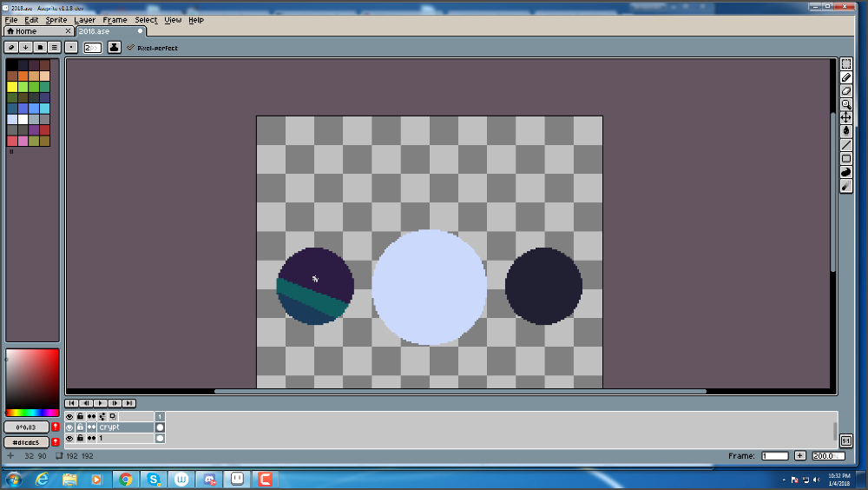Select the Move tool
868x490 pixels.
[845, 117]
